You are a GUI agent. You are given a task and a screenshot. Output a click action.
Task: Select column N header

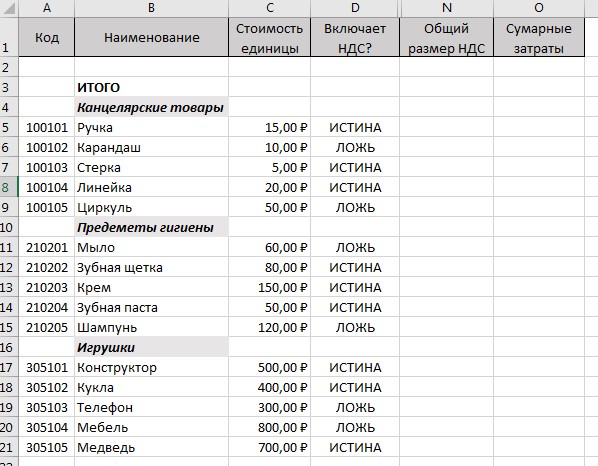pyautogui.click(x=447, y=8)
